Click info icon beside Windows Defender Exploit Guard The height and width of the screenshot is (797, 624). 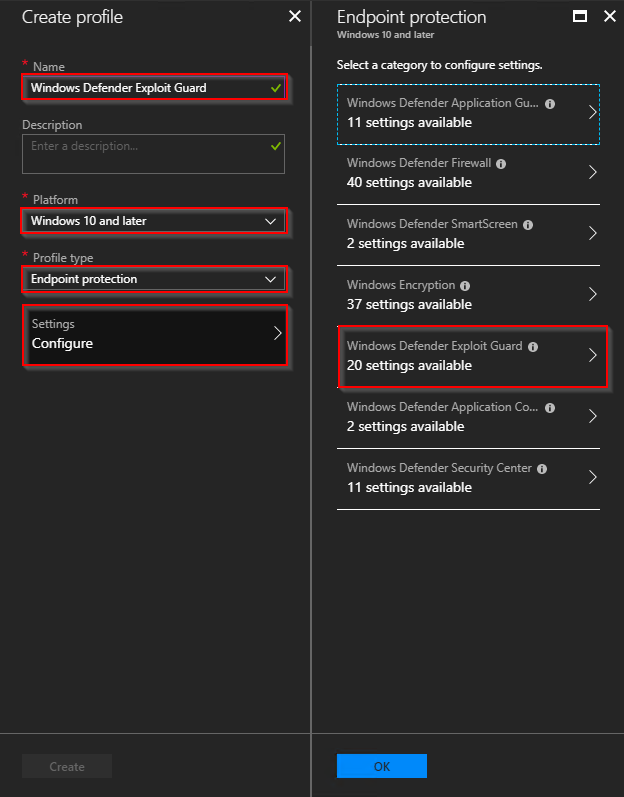533,347
